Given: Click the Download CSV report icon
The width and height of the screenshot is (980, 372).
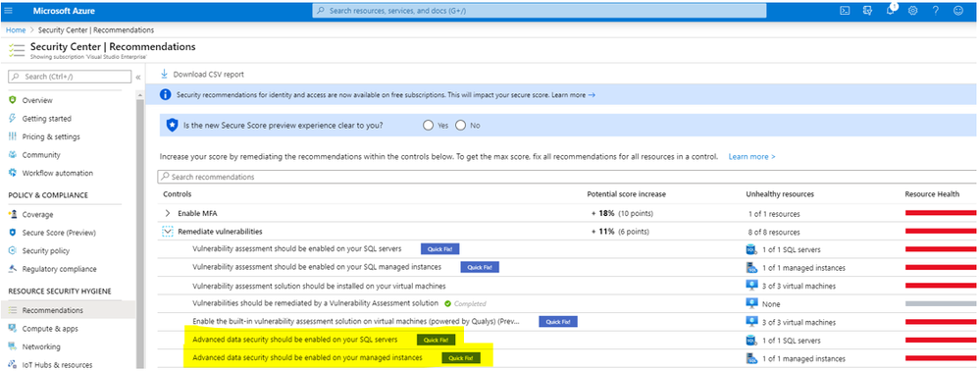Looking at the screenshot, I should [x=165, y=74].
